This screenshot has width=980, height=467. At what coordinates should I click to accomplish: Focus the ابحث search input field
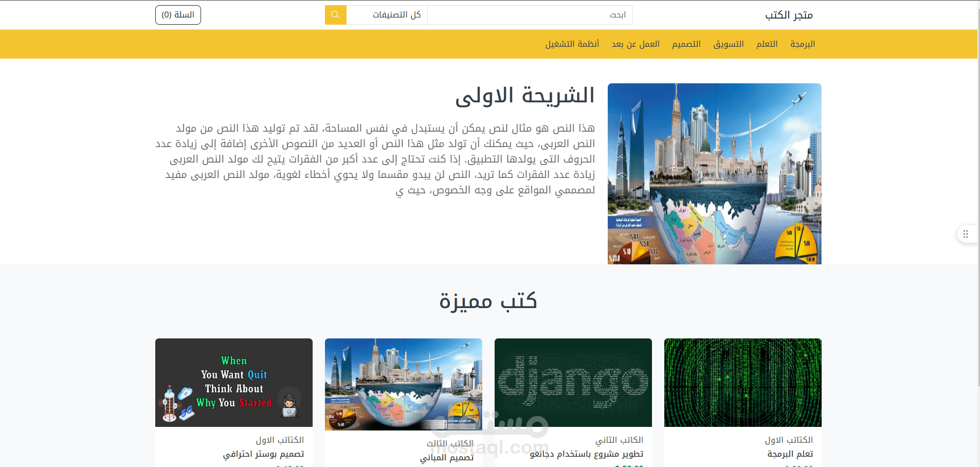pyautogui.click(x=530, y=15)
